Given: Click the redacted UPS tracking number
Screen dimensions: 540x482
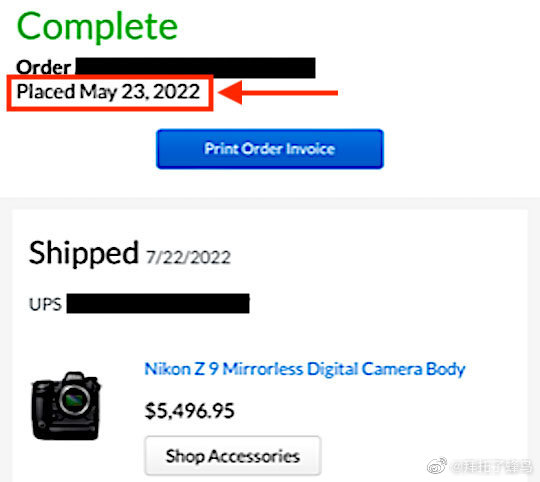Looking at the screenshot, I should (158, 303).
